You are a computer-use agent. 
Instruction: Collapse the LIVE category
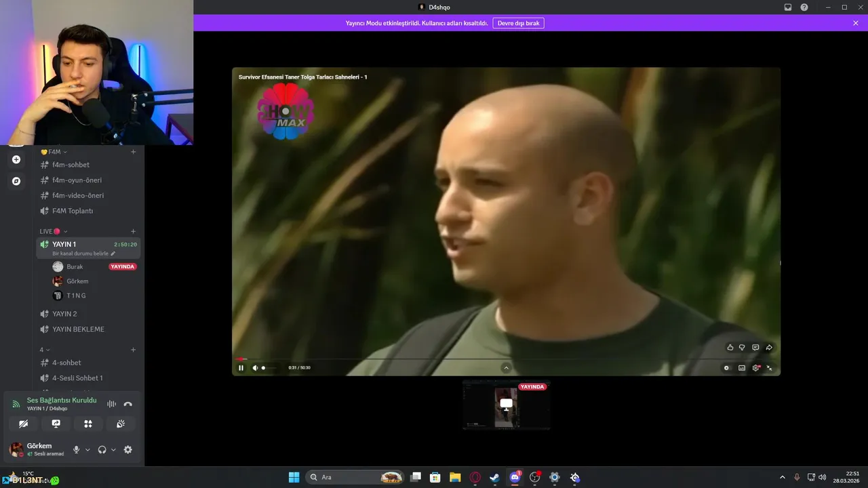54,232
